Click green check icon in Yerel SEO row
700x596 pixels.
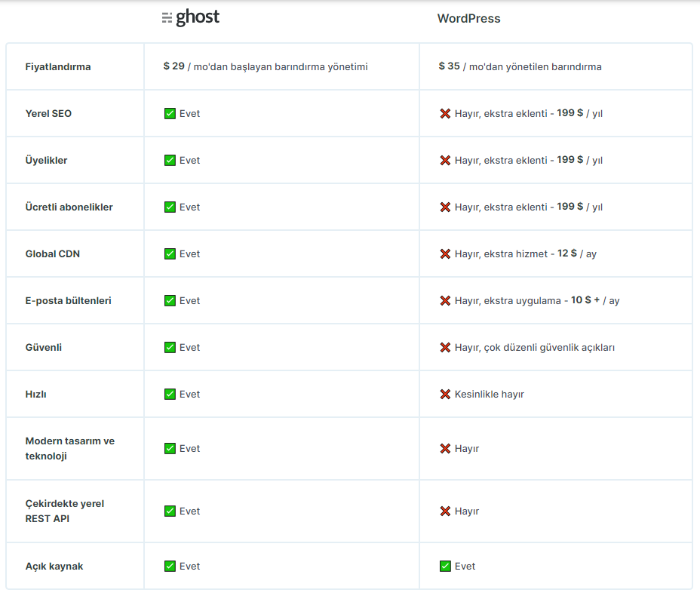[x=170, y=113]
